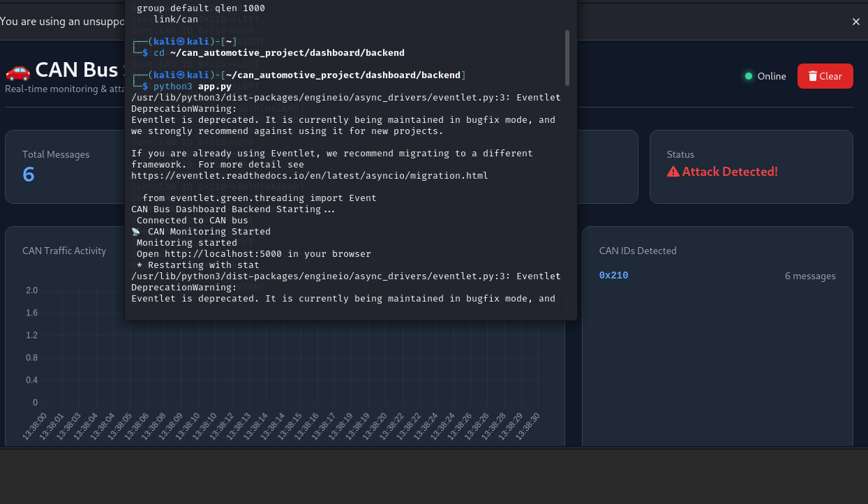
Task: Click the 'cd ~/can_automotive_project/dashboard/backend' command
Action: coord(279,52)
